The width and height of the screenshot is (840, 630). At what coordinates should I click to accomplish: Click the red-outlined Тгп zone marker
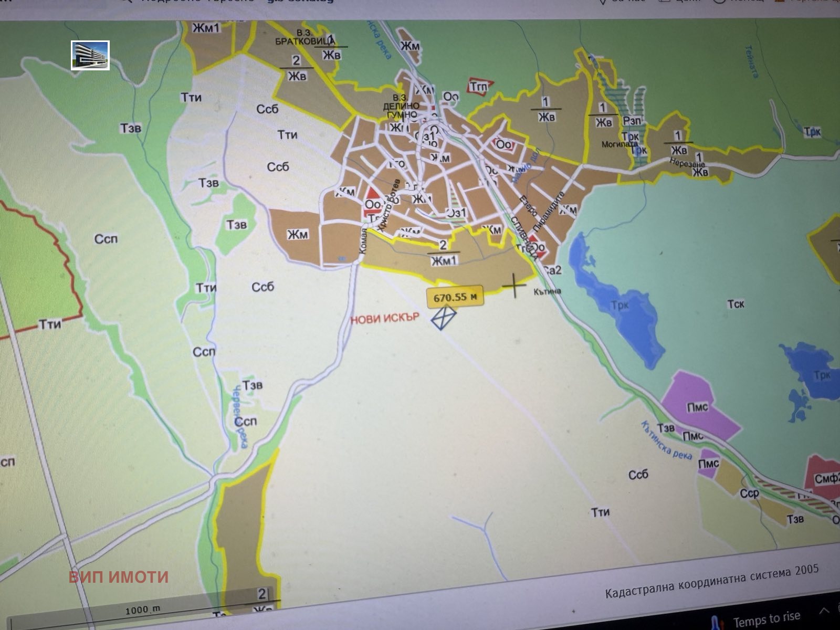pos(479,87)
